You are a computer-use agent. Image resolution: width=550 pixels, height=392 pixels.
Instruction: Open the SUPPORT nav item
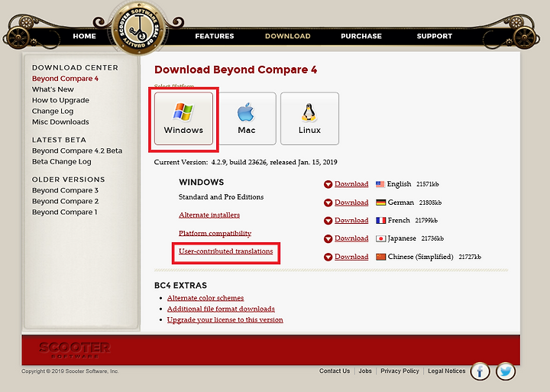434,36
